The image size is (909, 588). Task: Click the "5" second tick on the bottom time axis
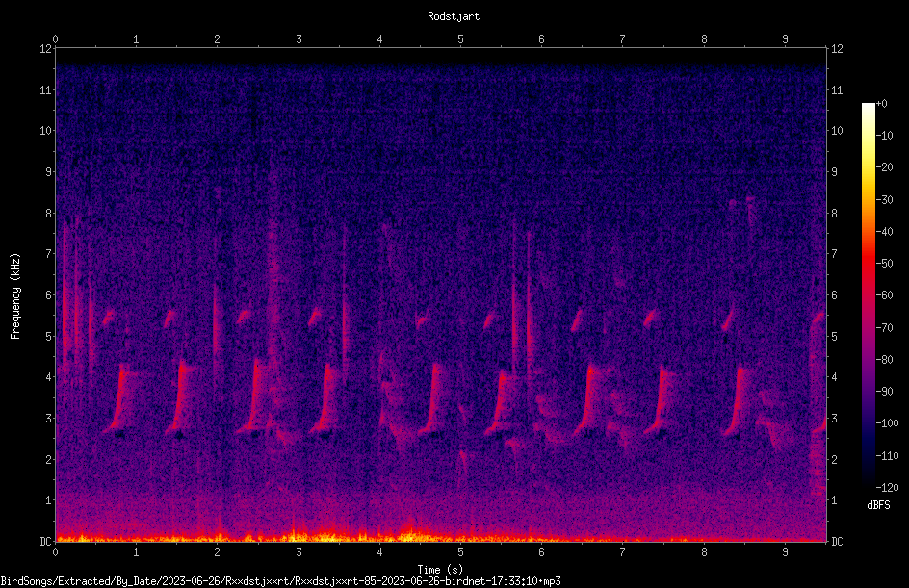[461, 552]
